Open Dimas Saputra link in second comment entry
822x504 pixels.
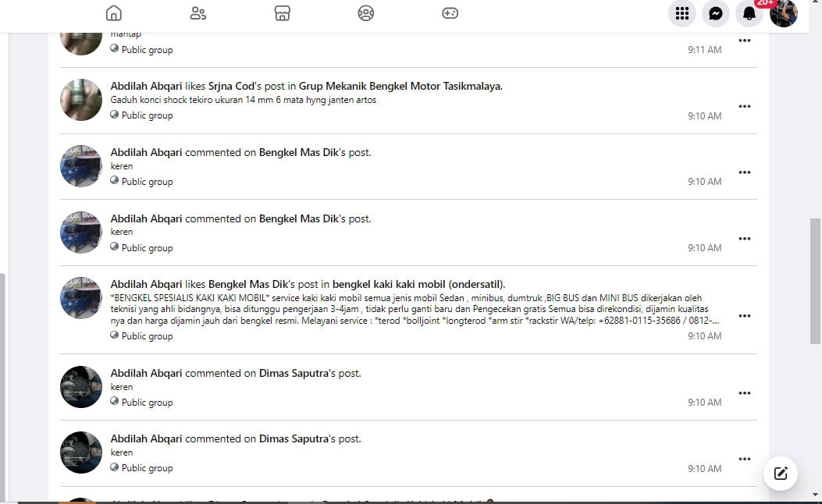[294, 438]
